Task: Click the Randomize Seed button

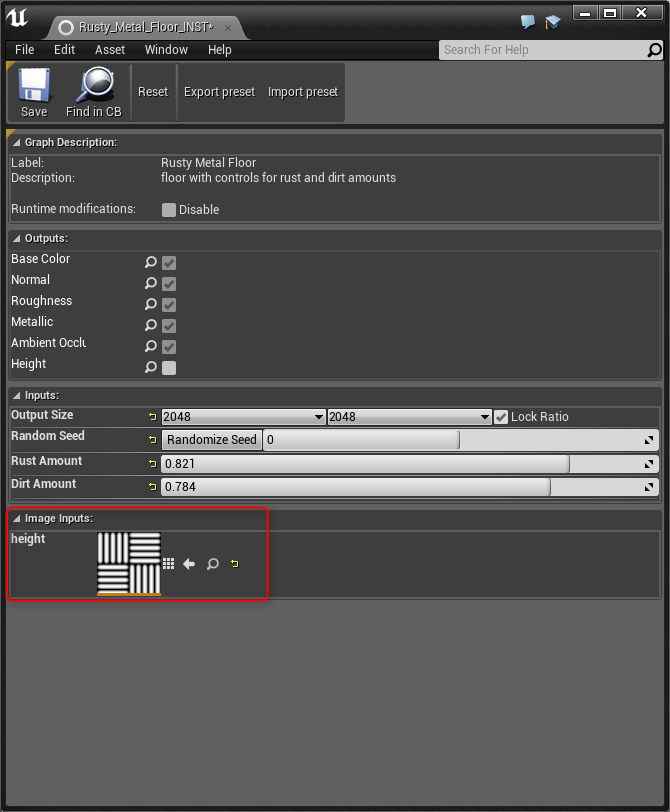Action: 211,440
